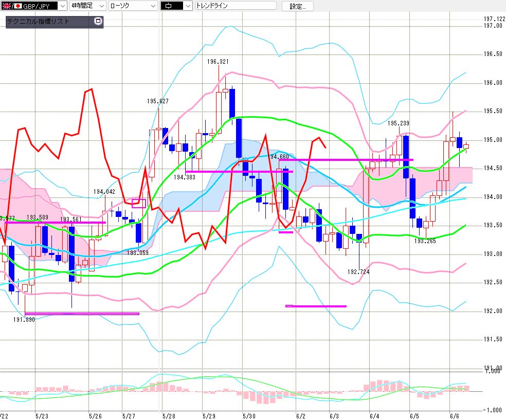The image size is (506, 420).
Task: Click the 193.059 price label
Action: tap(138, 252)
